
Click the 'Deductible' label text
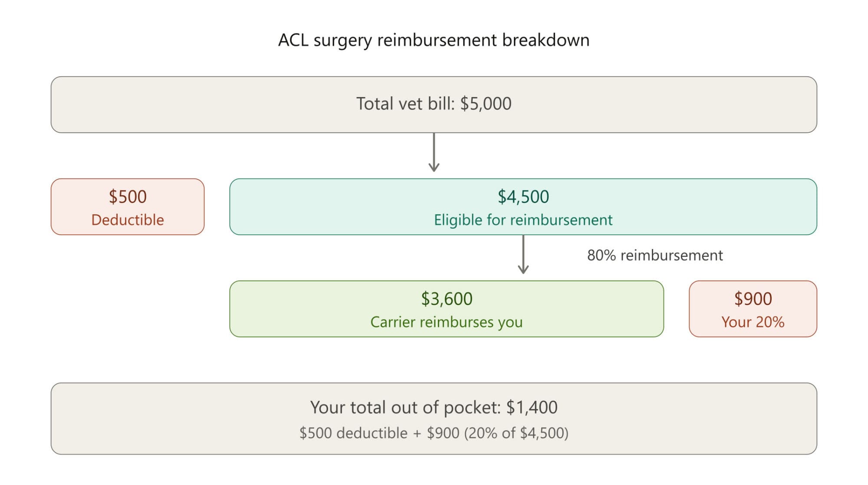click(128, 220)
